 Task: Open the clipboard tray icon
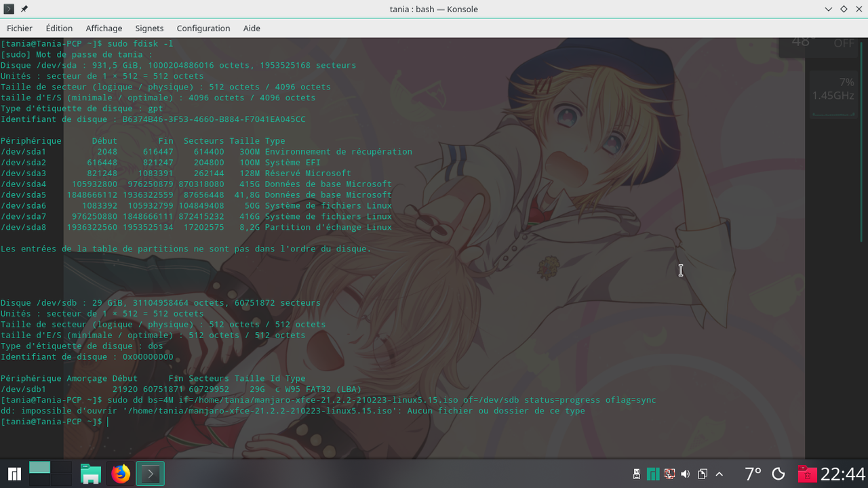pos(703,474)
